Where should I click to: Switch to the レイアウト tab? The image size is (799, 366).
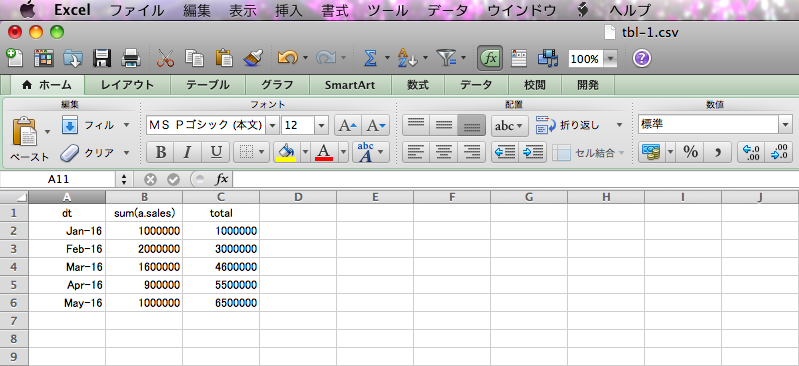(127, 85)
